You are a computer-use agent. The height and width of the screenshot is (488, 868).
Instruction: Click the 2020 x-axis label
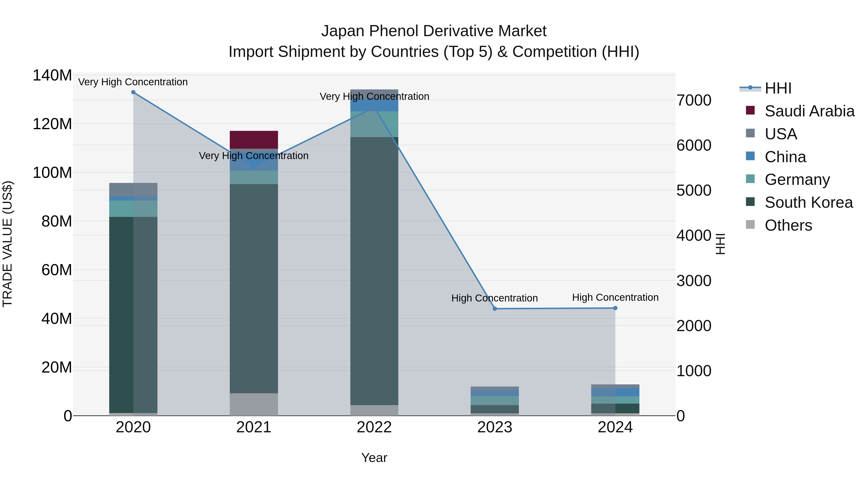point(133,427)
